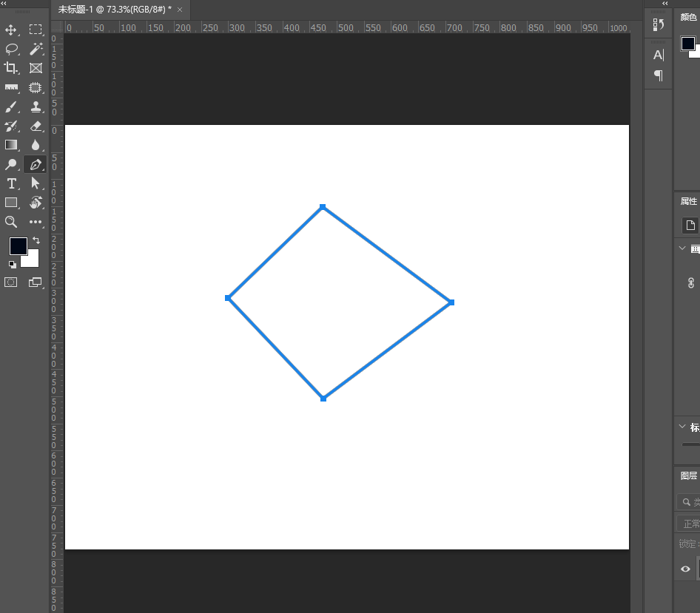Open the 图层 (Layers) panel tab
This screenshot has width=700, height=613.
(x=688, y=475)
